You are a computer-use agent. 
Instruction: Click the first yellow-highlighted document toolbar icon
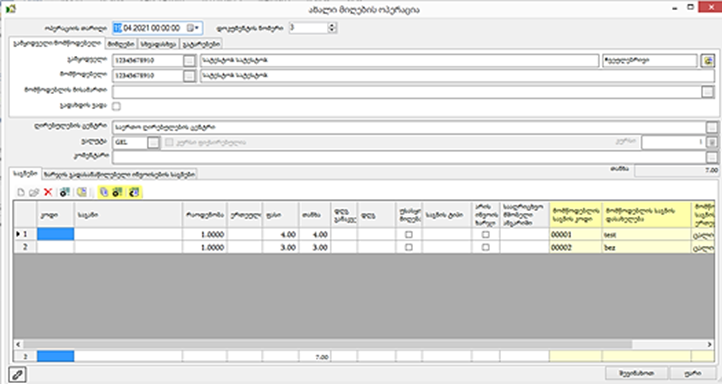104,192
